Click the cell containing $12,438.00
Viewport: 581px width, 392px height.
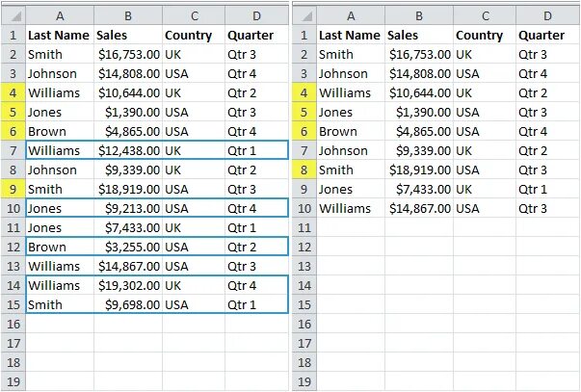click(x=128, y=150)
